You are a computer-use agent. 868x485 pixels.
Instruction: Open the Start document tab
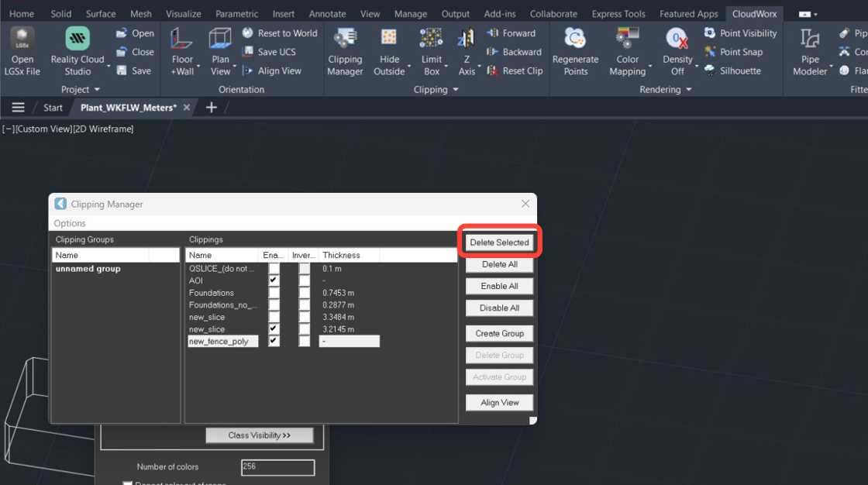pos(53,108)
